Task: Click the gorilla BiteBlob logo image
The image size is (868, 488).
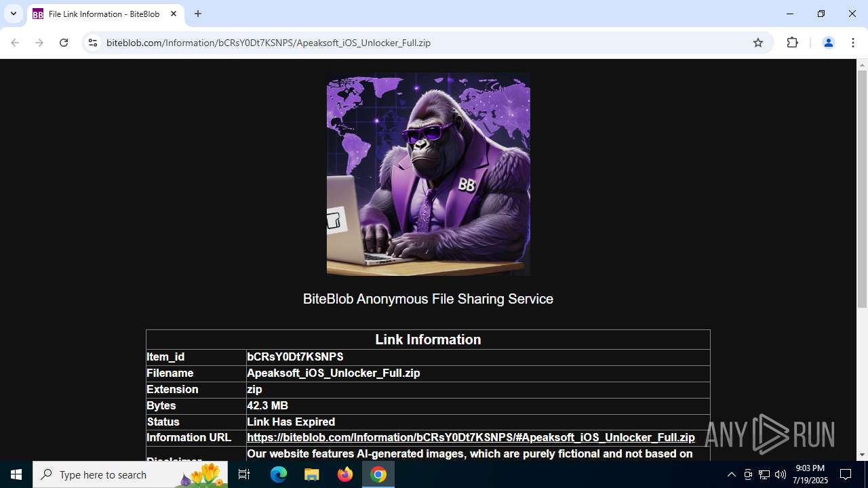Action: pos(429,174)
